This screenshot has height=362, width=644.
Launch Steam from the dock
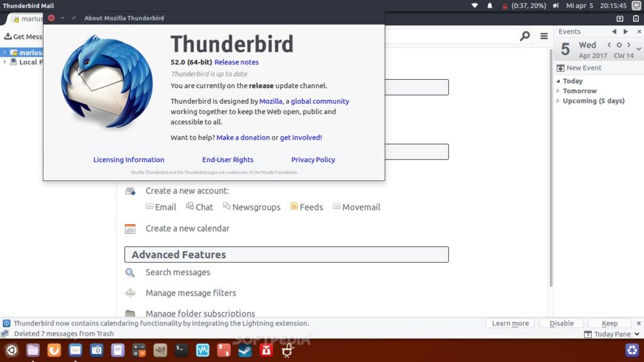(x=245, y=350)
